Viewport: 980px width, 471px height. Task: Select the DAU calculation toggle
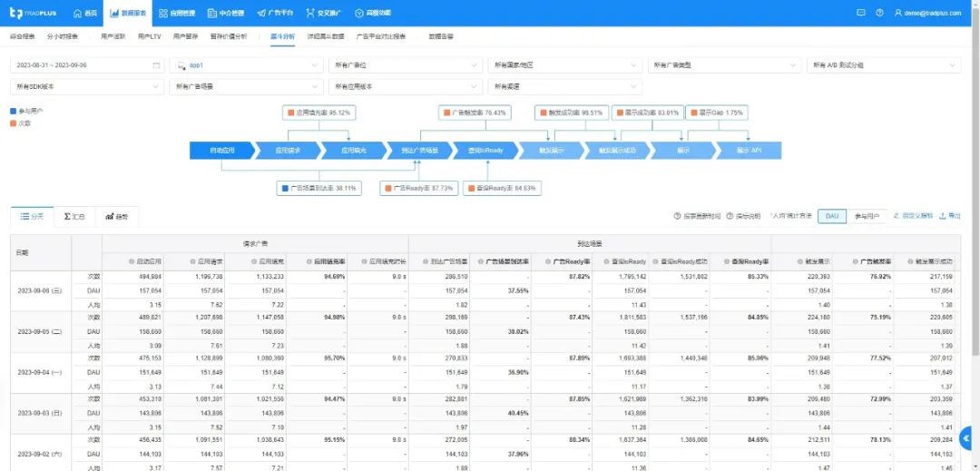(x=831, y=216)
